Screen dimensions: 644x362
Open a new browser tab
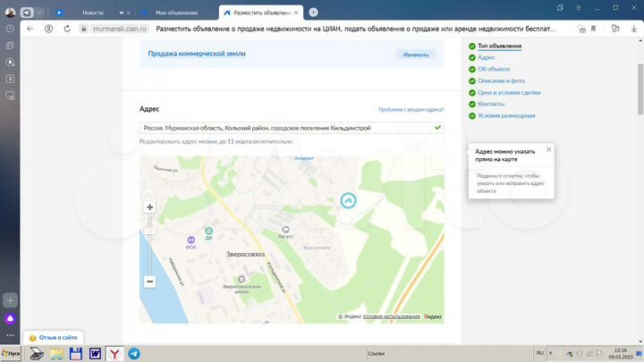[x=313, y=13]
